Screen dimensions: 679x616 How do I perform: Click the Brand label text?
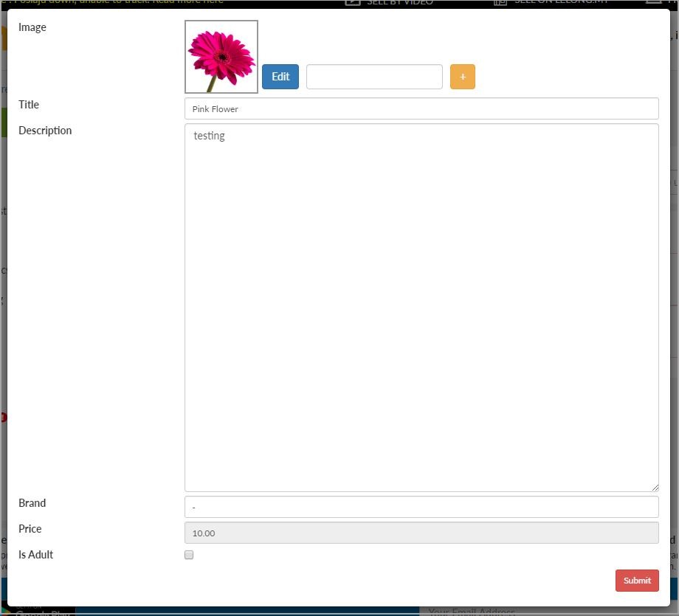click(x=32, y=503)
